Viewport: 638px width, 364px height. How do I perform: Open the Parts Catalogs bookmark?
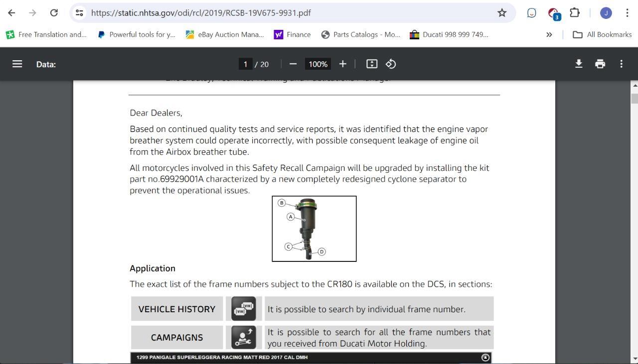point(361,34)
